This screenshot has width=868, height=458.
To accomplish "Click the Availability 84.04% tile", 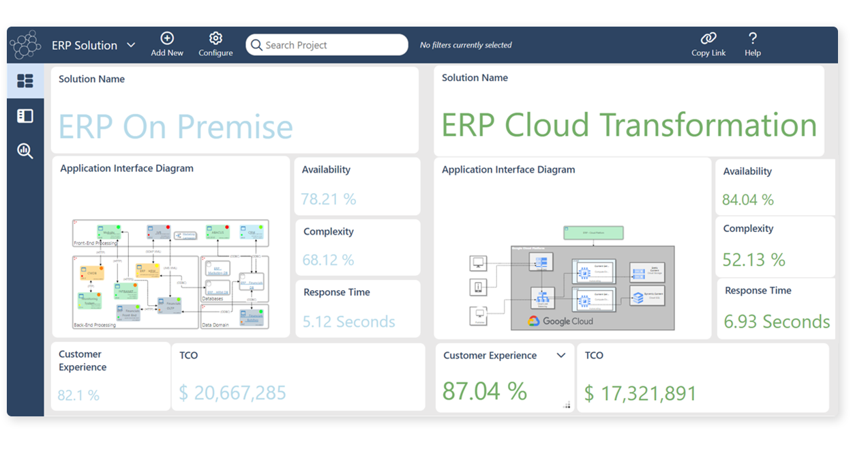I will coord(775,187).
